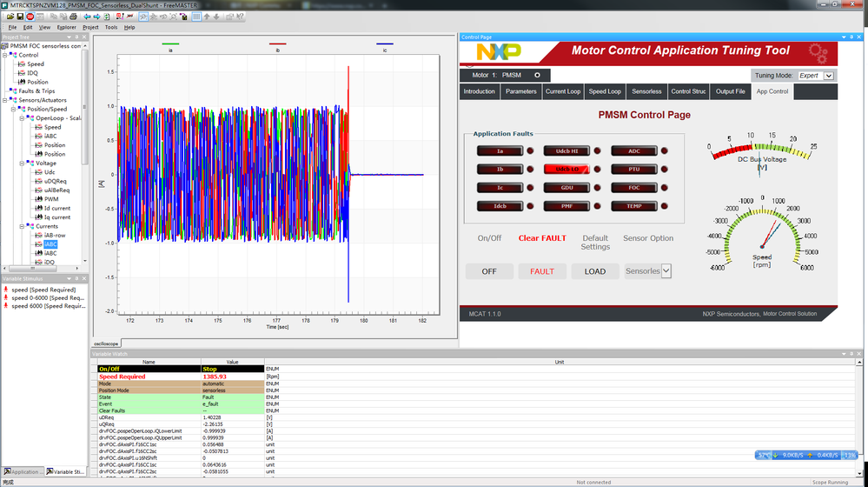Image resolution: width=868 pixels, height=487 pixels.
Task: Collapse the OpenLoop - Scalar tree node
Action: (x=22, y=118)
